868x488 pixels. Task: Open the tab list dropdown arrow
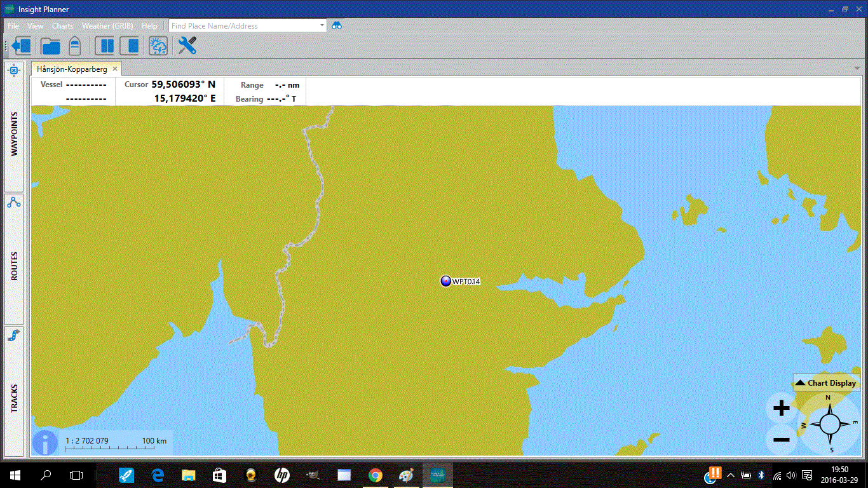pos(857,68)
